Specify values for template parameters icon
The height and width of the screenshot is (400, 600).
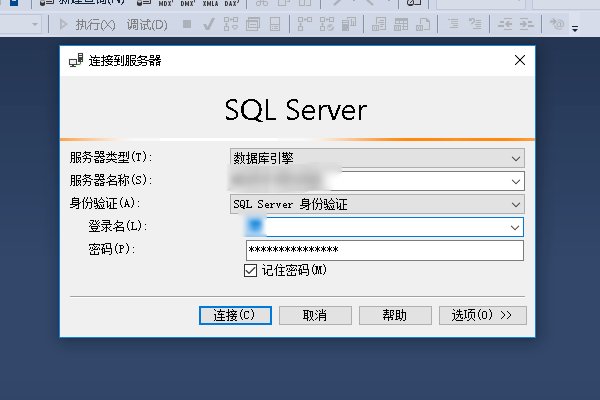(x=557, y=24)
